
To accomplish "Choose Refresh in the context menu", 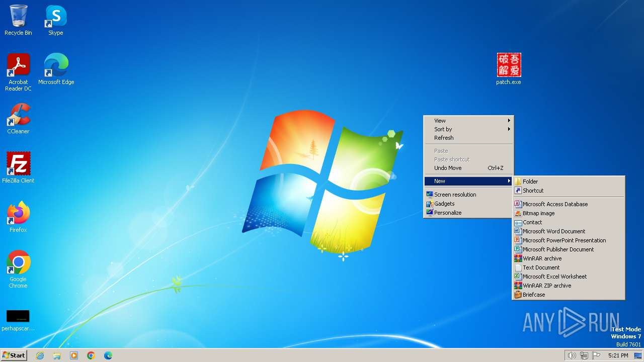I will [468, 138].
